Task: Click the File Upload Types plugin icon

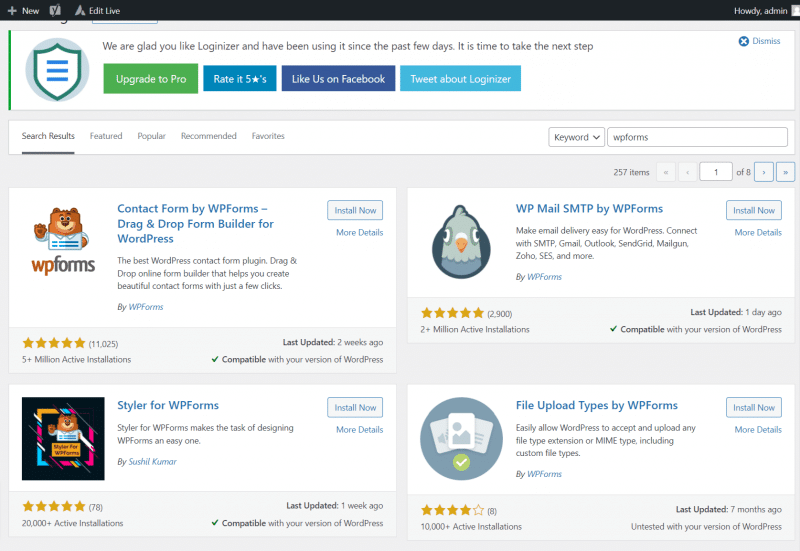Action: 461,439
